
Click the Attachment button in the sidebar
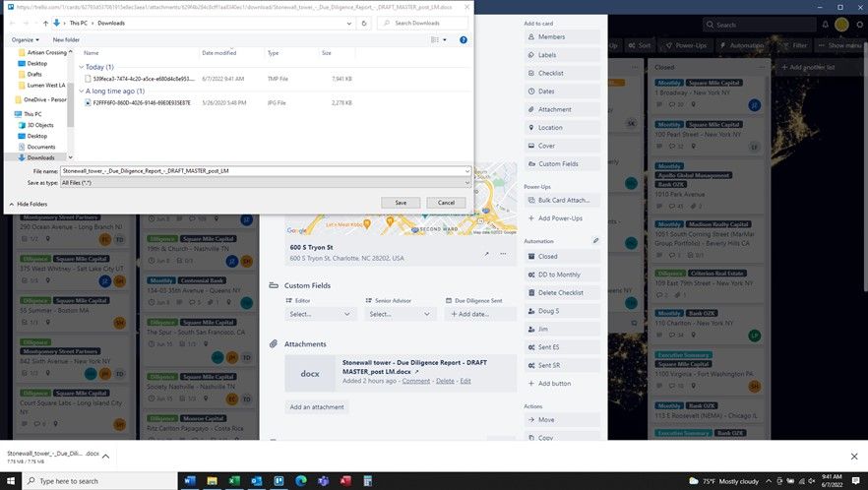pyautogui.click(x=562, y=109)
